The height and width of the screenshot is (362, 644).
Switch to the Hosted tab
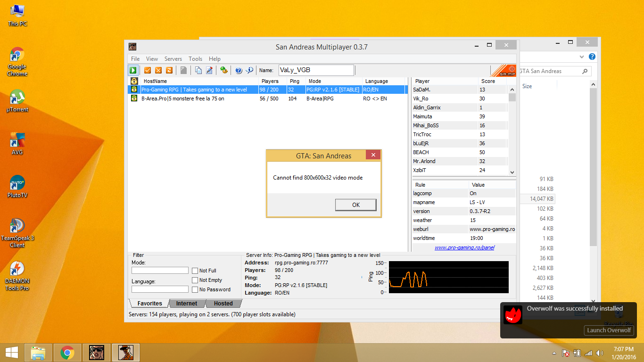point(223,304)
